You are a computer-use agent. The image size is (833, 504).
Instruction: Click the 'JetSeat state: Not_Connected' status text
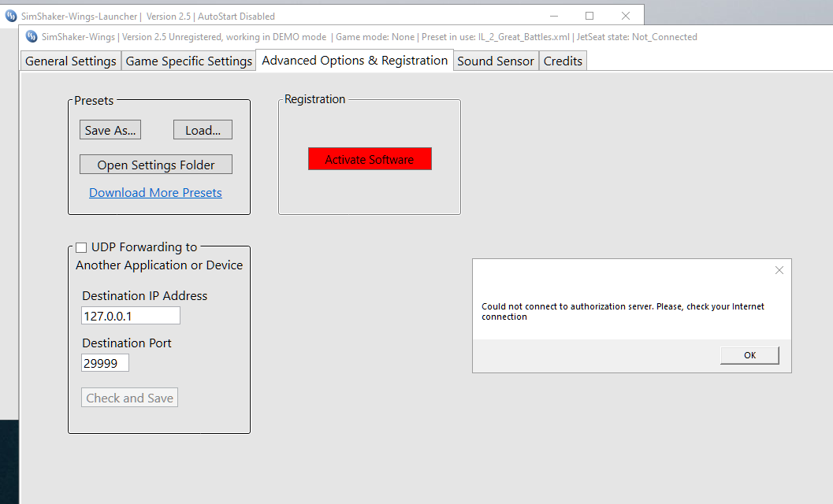click(x=637, y=37)
